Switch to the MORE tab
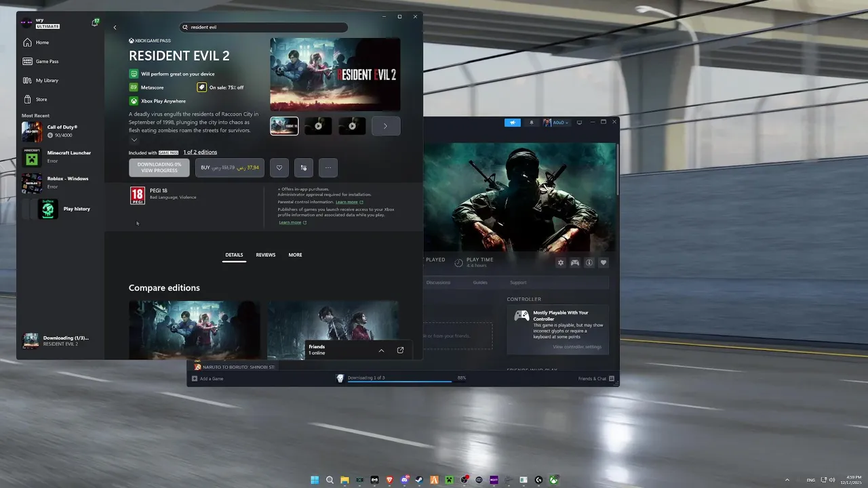This screenshot has width=868, height=488. pyautogui.click(x=295, y=255)
